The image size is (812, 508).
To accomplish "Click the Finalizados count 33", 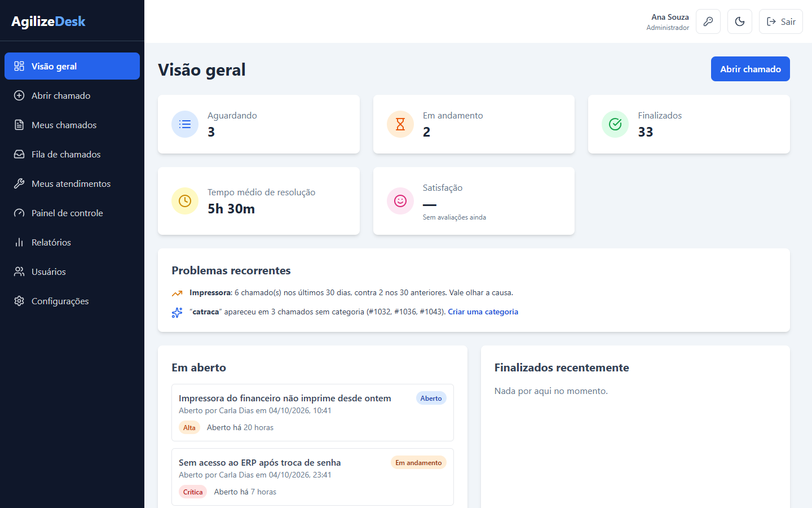I will click(x=646, y=132).
